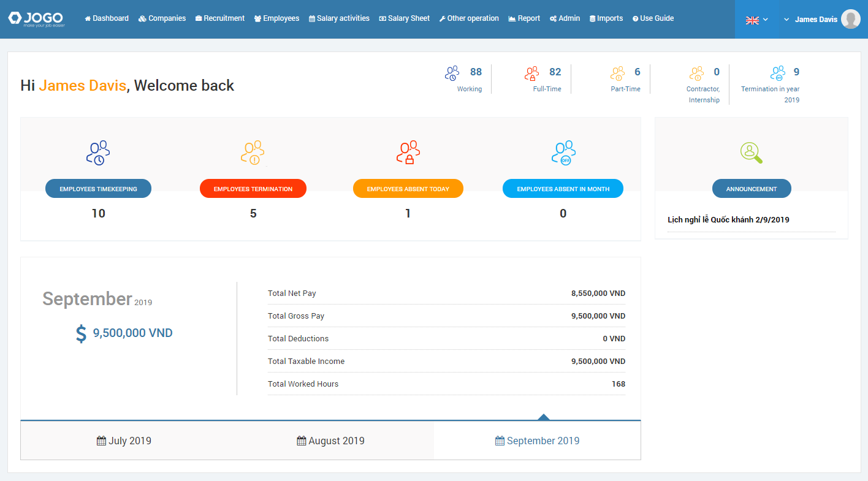Click the JOGO logo in header
868x481 pixels.
pyautogui.click(x=37, y=19)
